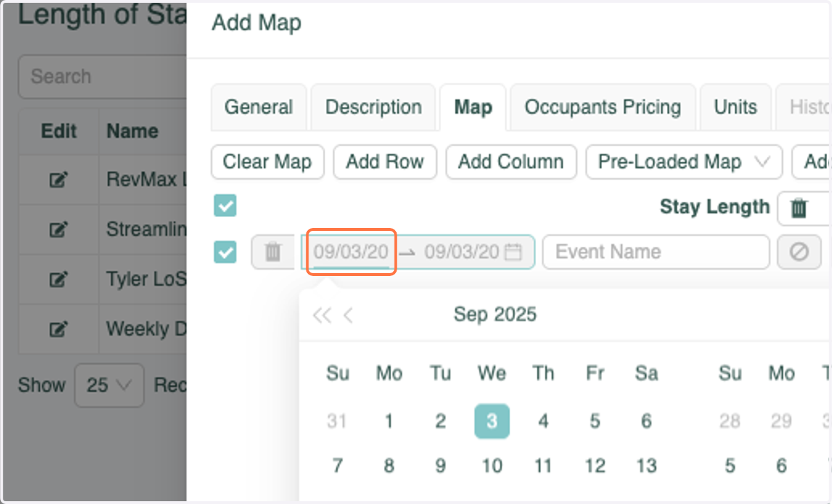Click day 6 in the right-hand calendar
Image resolution: width=832 pixels, height=504 pixels.
coord(781,465)
